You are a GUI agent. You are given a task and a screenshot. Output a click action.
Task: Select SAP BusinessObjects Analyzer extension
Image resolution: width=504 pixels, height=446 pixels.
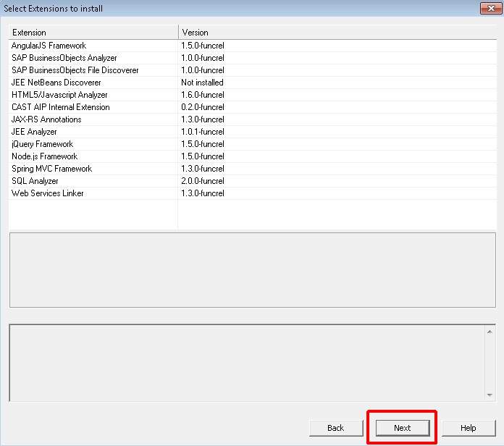253,58
